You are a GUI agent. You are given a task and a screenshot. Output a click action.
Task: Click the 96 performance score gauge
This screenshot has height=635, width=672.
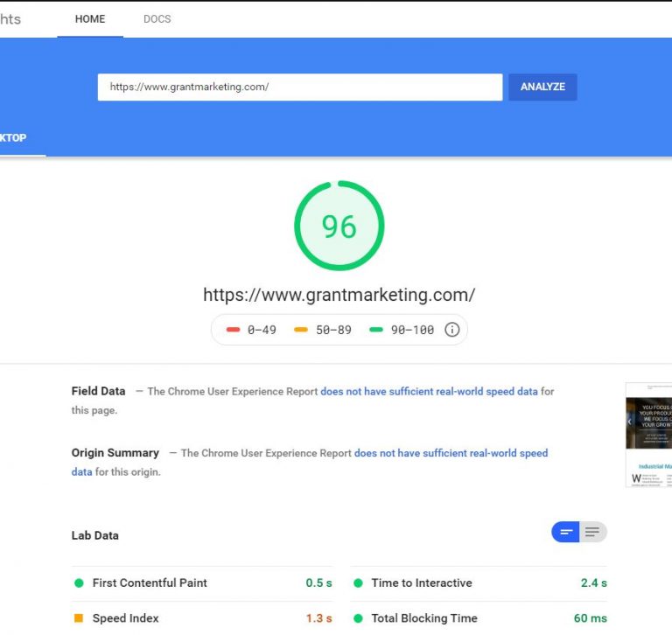tap(339, 227)
